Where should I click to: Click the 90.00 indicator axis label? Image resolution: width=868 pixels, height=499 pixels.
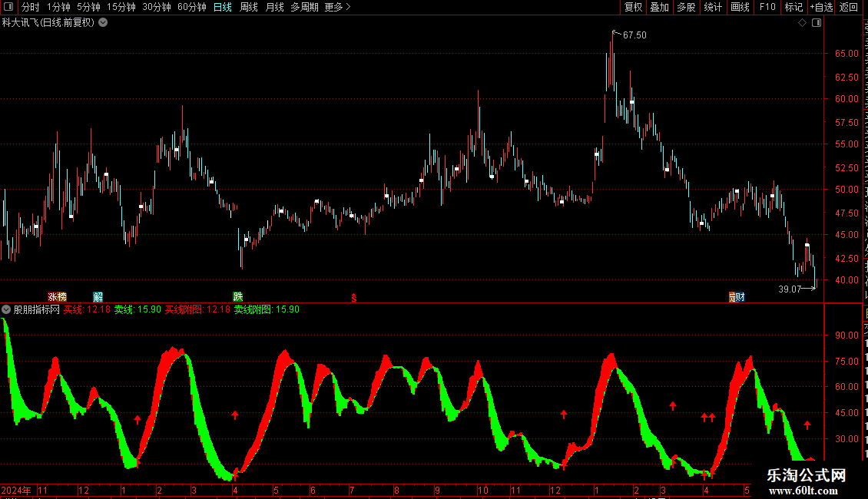846,335
